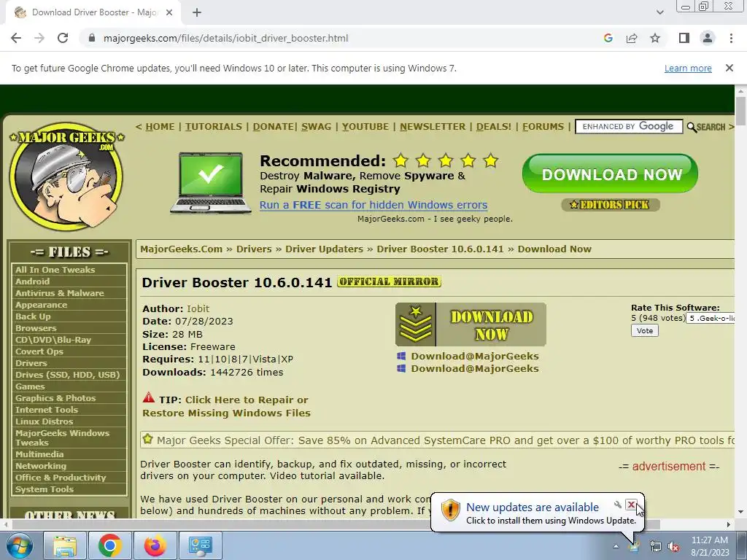The width and height of the screenshot is (747, 560).
Task: Share this page via share icon
Action: pyautogui.click(x=632, y=38)
